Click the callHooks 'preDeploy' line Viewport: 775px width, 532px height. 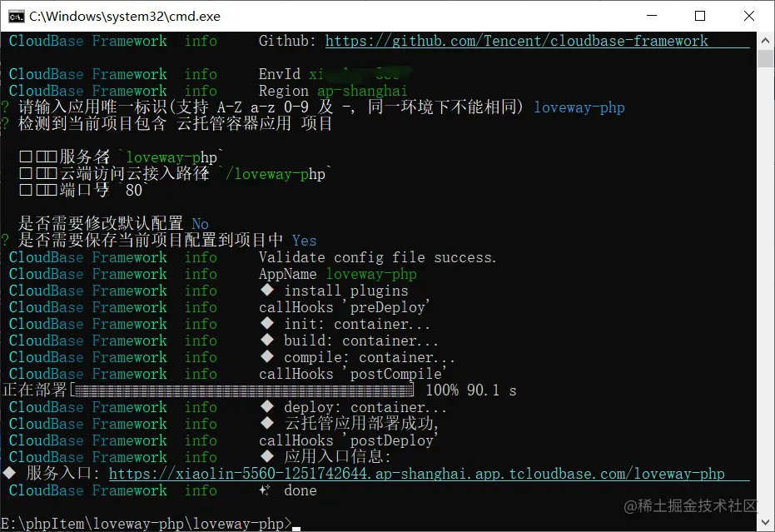tap(345, 307)
